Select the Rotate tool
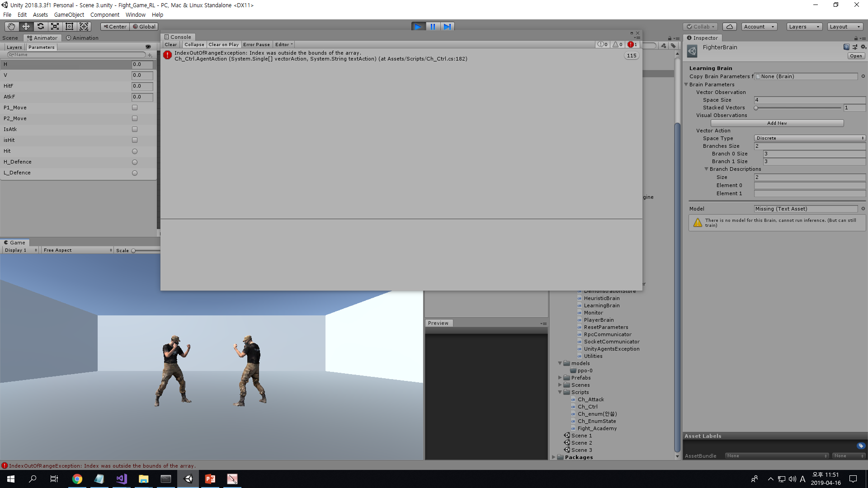Screen dimensions: 868x488 pyautogui.click(x=40, y=26)
